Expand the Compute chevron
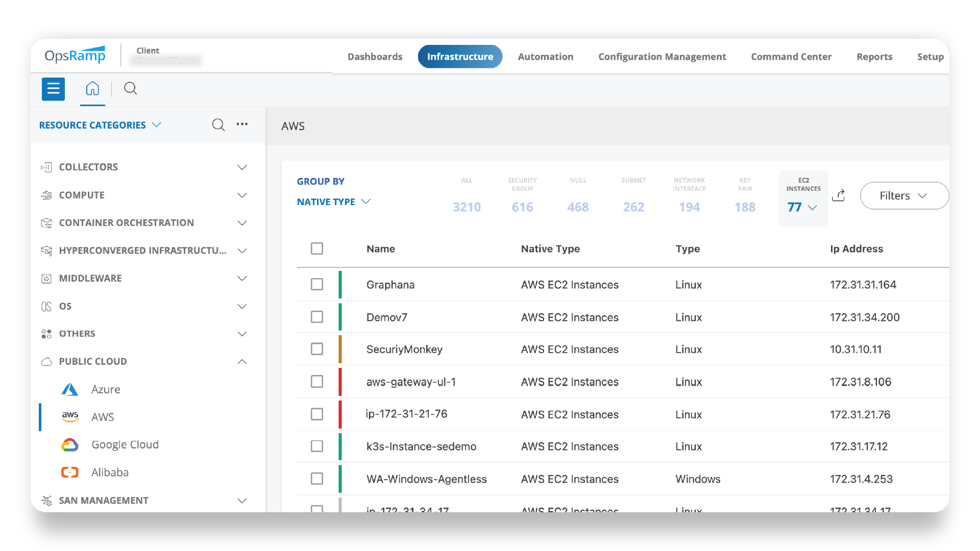The height and width of the screenshot is (551, 980). coord(242,195)
